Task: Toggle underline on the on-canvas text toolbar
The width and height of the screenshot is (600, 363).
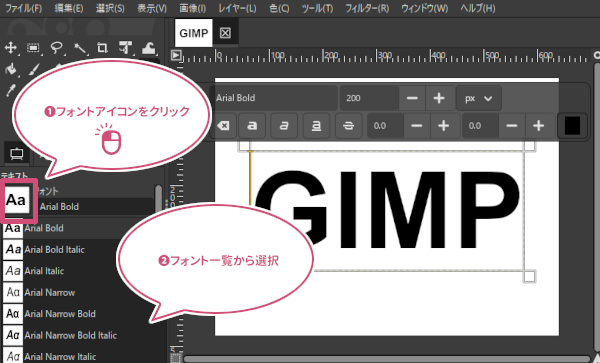Action: (316, 125)
